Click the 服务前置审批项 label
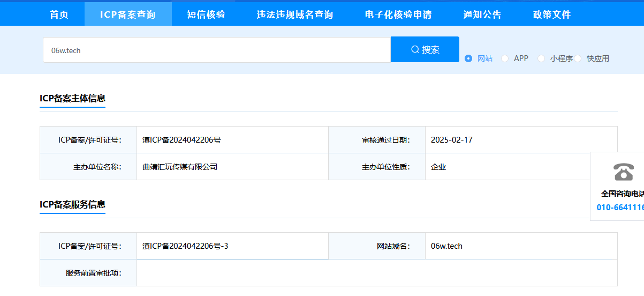Image resolution: width=644 pixels, height=296 pixels. [x=94, y=273]
